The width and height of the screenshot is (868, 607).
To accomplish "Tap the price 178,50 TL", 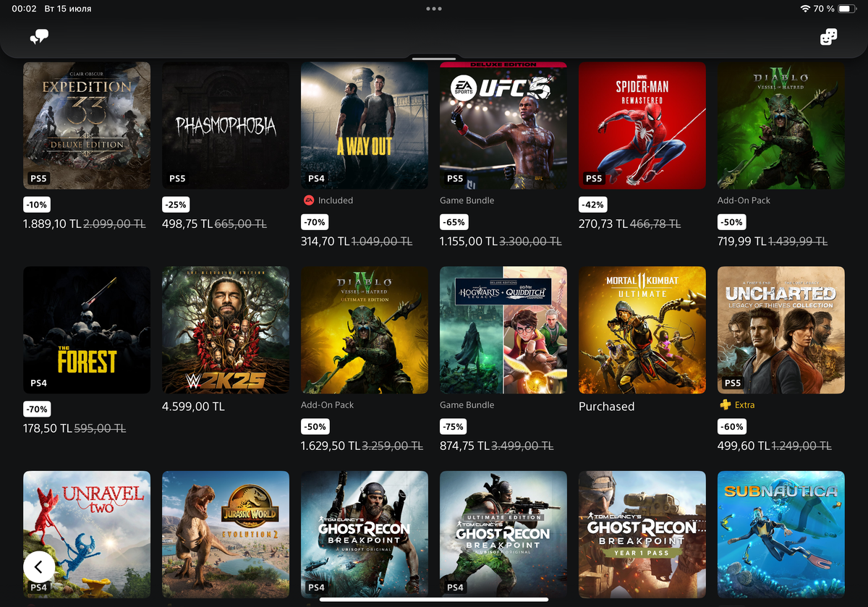I will click(47, 429).
